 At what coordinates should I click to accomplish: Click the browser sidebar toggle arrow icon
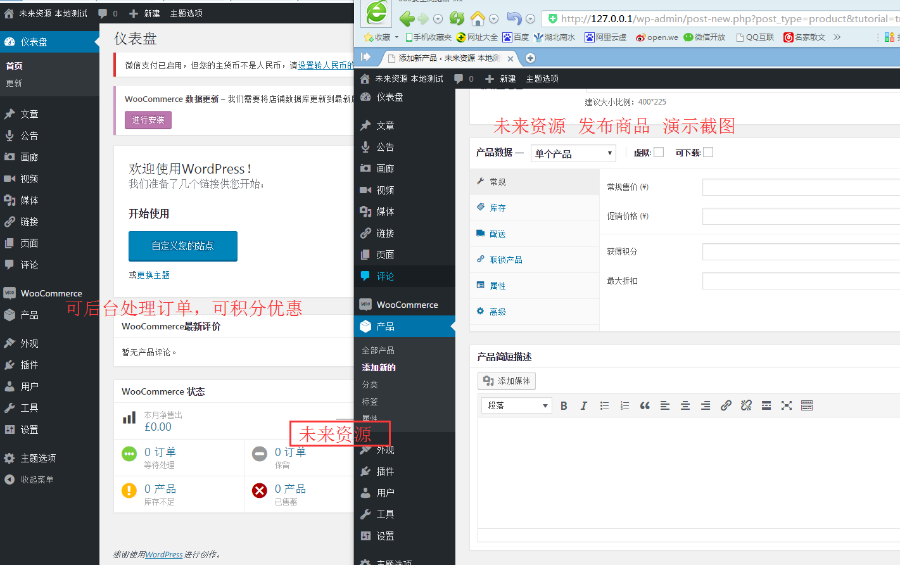point(366,57)
